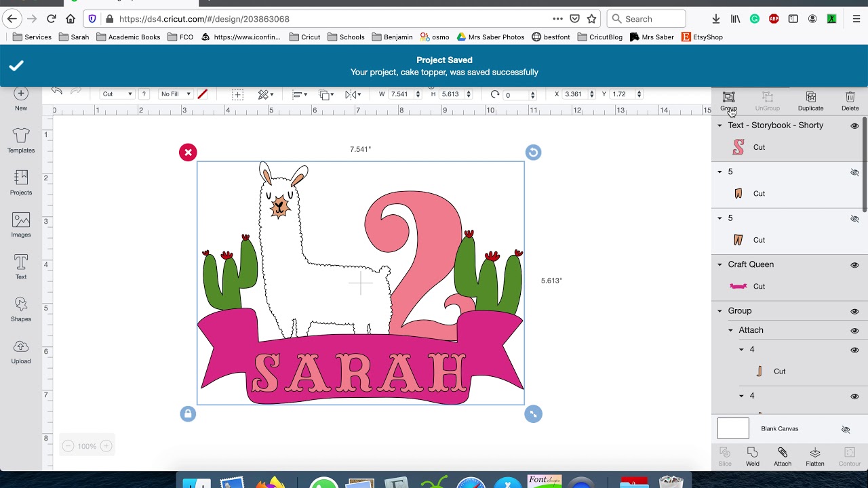Zoom out canvas with minus icon
Screen dimensions: 868x488
click(68, 446)
